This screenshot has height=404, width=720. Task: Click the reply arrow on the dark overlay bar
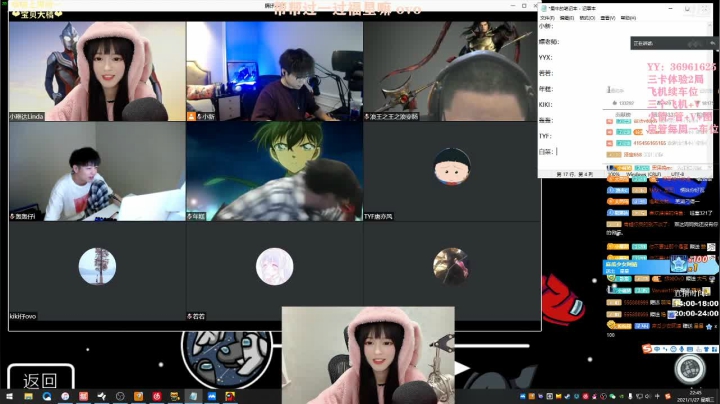[x=712, y=43]
